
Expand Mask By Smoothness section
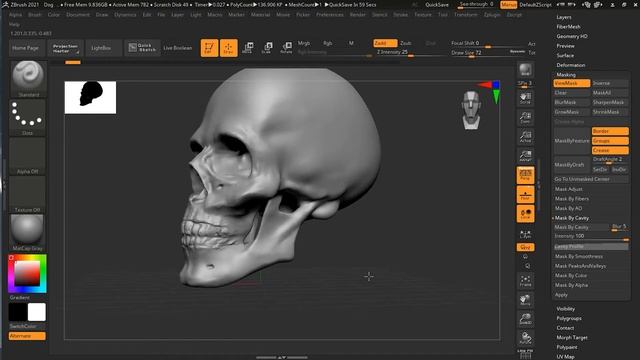tap(578, 256)
